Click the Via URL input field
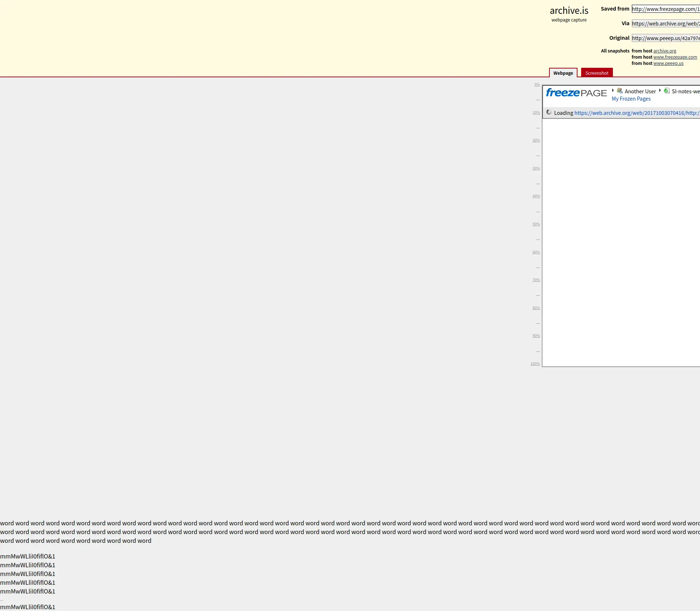Viewport: 700px width, 611px height. pos(665,24)
